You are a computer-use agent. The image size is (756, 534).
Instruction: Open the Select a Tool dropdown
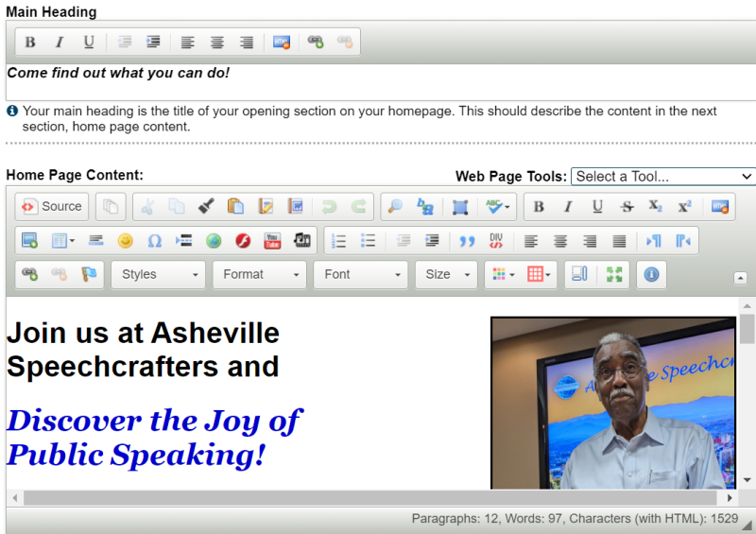(663, 177)
